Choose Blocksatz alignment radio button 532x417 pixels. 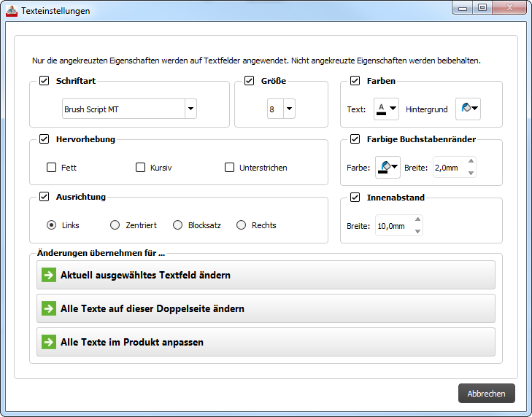(x=177, y=225)
